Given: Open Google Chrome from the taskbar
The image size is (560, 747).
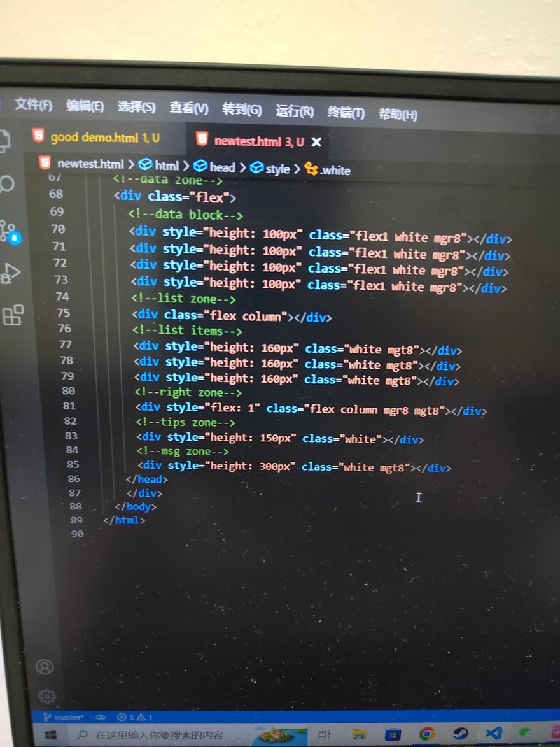Looking at the screenshot, I should pyautogui.click(x=426, y=734).
